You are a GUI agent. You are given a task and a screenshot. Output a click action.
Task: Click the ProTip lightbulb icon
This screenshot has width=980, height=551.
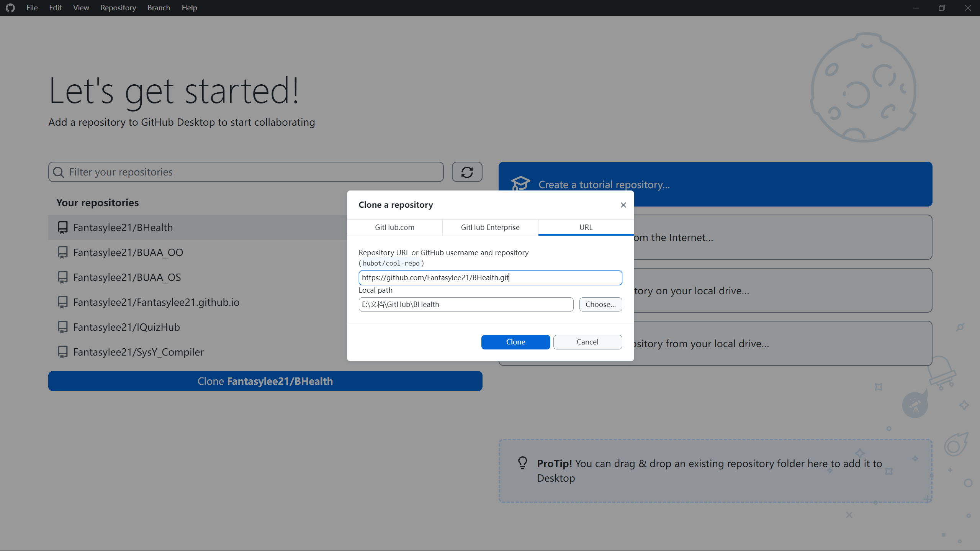point(522,463)
